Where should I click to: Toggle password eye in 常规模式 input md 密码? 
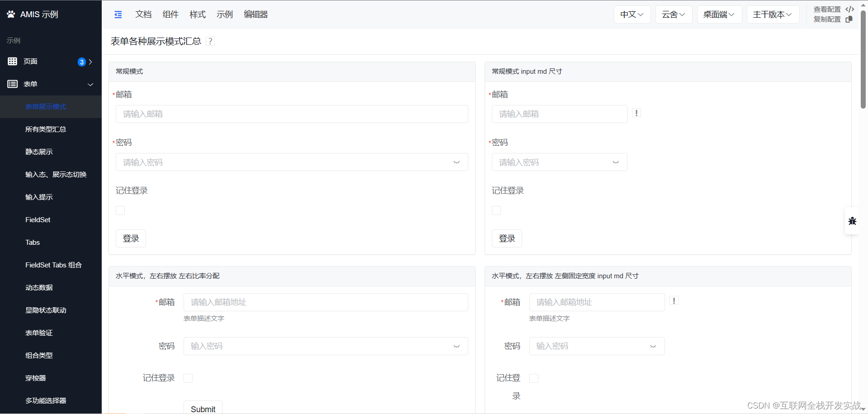(x=616, y=162)
